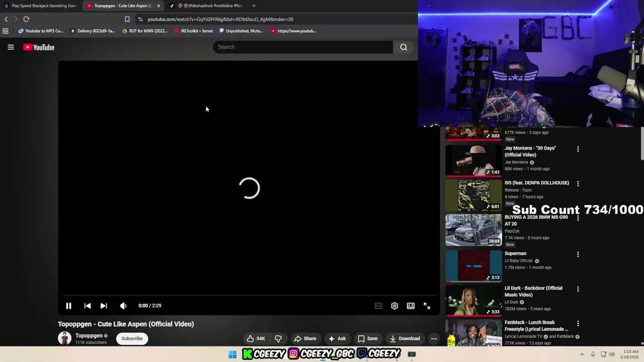Viewport: 644px width, 362px height.
Task: Play the Superman video thumbnail
Action: coord(473,266)
